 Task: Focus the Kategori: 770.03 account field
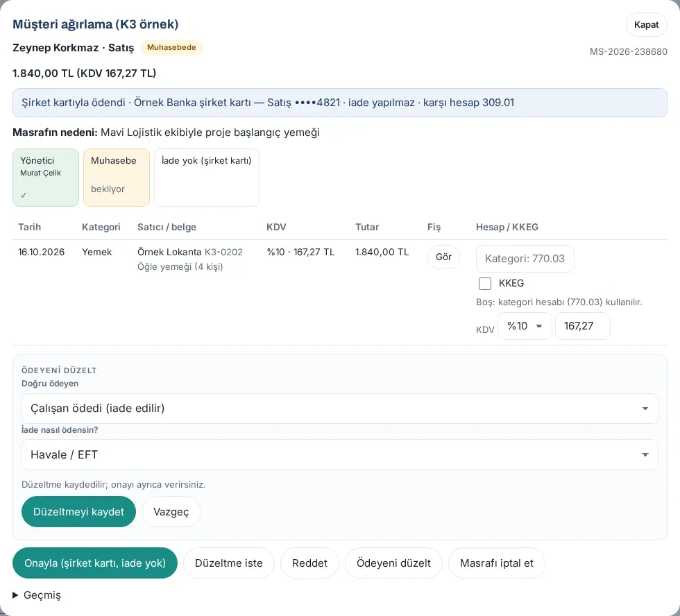[525, 259]
